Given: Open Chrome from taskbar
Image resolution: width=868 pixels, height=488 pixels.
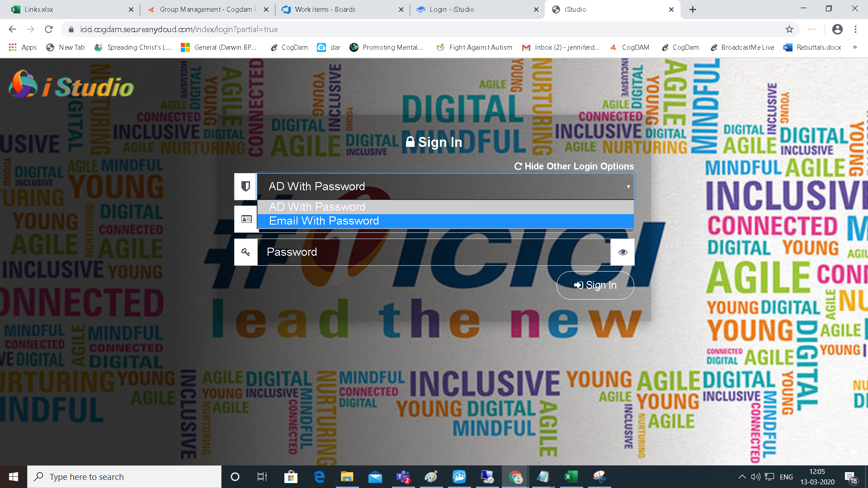Looking at the screenshot, I should click(515, 477).
